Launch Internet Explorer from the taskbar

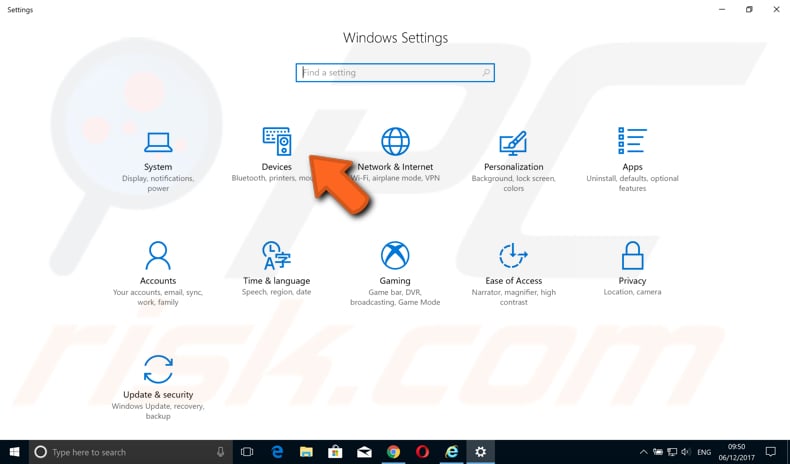(x=452, y=452)
